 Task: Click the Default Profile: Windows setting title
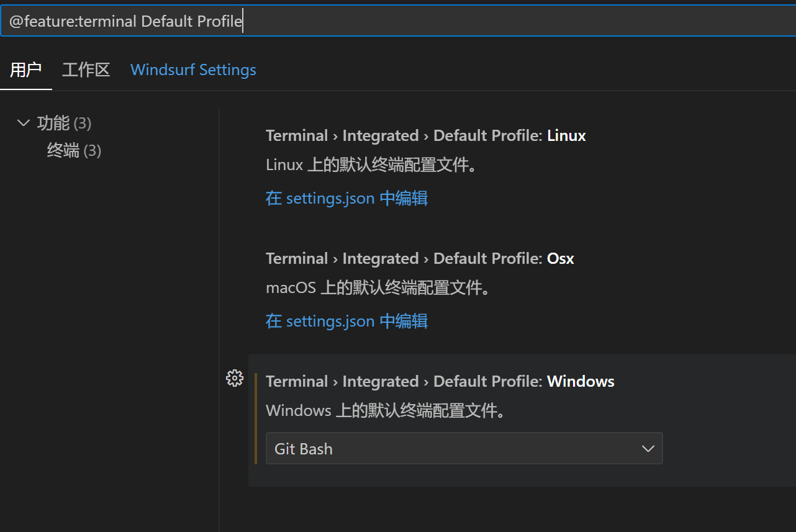tap(440, 381)
